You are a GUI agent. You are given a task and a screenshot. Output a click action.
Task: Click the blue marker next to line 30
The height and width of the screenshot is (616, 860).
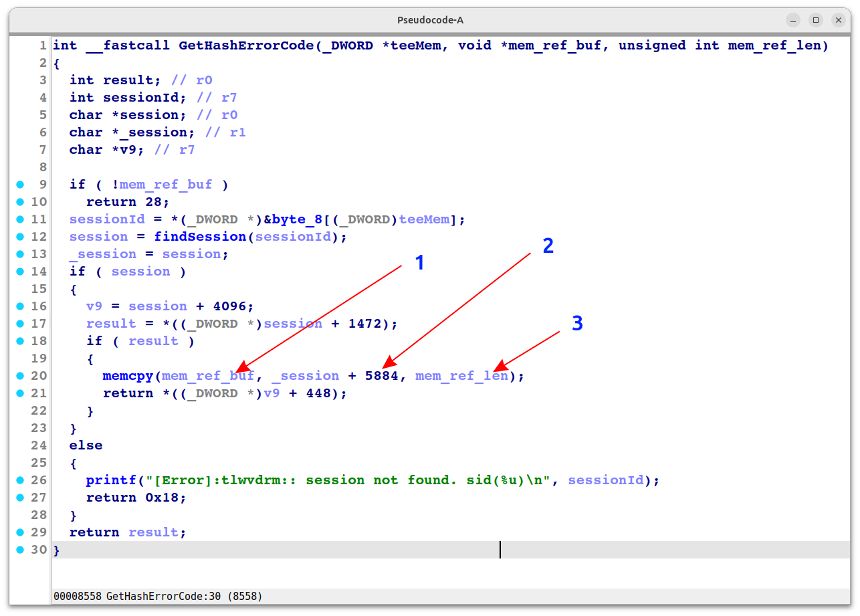21,549
